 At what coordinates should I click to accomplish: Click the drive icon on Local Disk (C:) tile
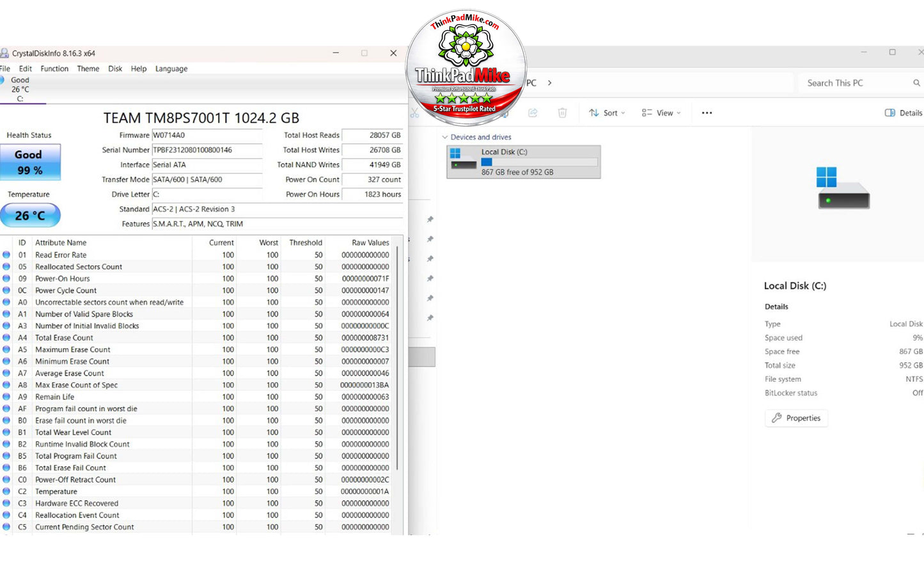pos(464,159)
